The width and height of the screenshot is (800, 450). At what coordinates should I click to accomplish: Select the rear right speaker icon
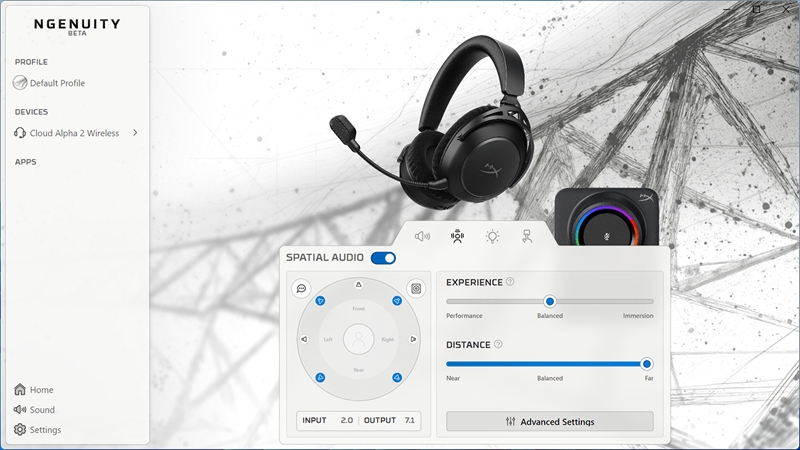[397, 377]
